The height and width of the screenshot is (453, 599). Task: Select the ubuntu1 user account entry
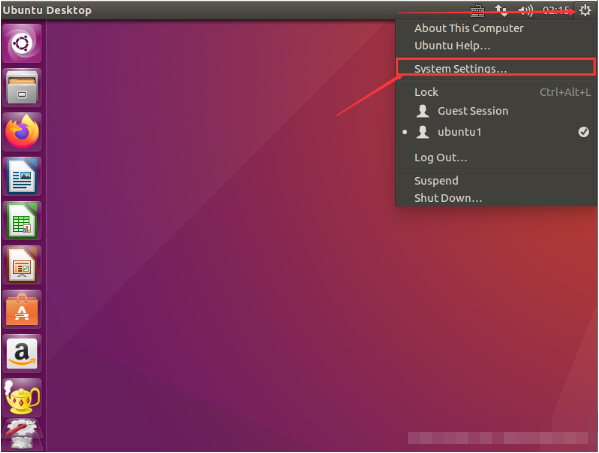(x=497, y=132)
